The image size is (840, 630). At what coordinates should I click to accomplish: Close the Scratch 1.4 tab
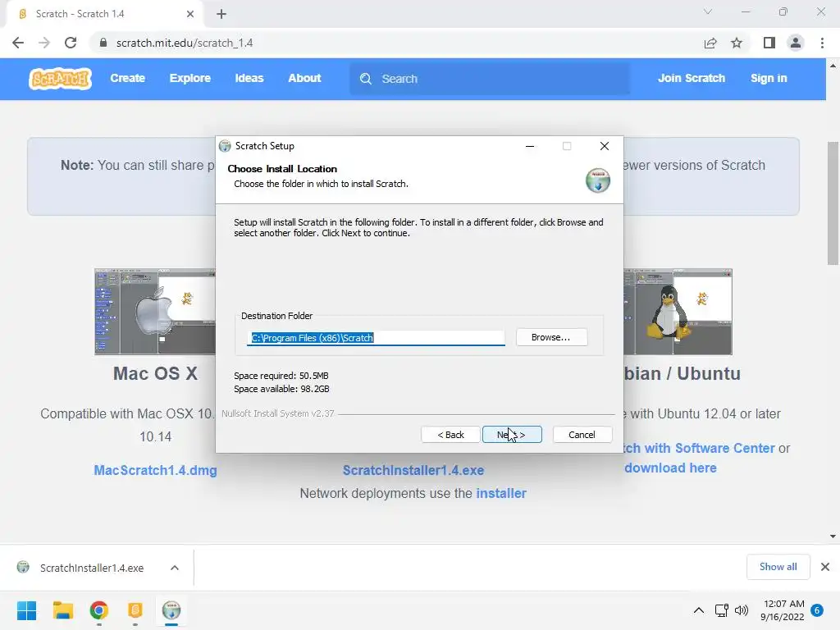pyautogui.click(x=190, y=14)
